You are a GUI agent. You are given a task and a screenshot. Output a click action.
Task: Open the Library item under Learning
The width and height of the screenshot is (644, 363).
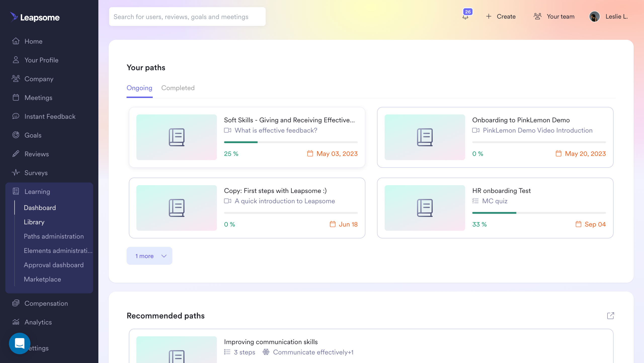(34, 222)
